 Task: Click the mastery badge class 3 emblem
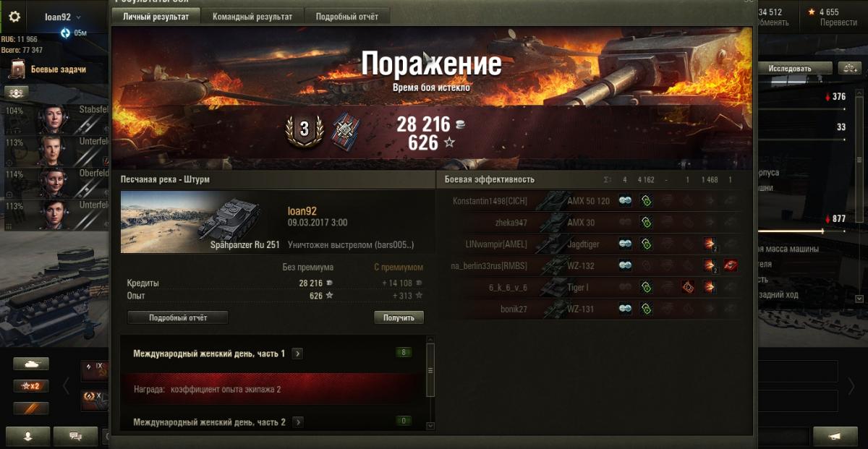coord(304,130)
